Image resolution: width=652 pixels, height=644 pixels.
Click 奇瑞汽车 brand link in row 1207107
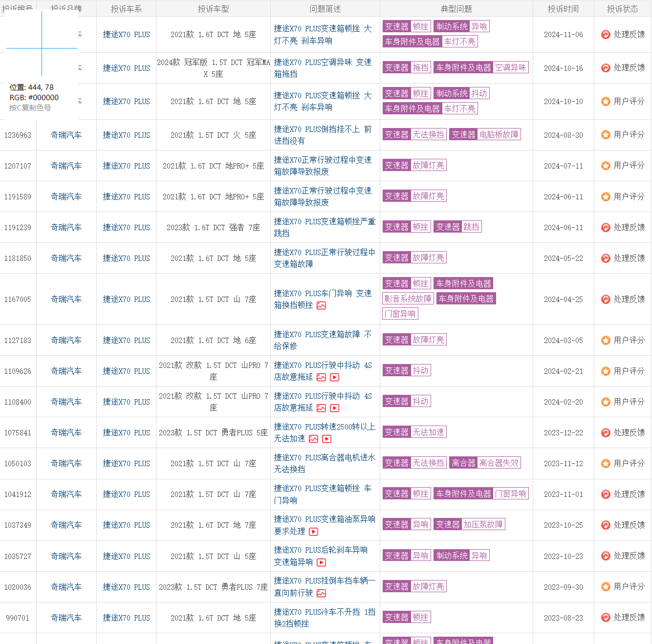coord(66,166)
